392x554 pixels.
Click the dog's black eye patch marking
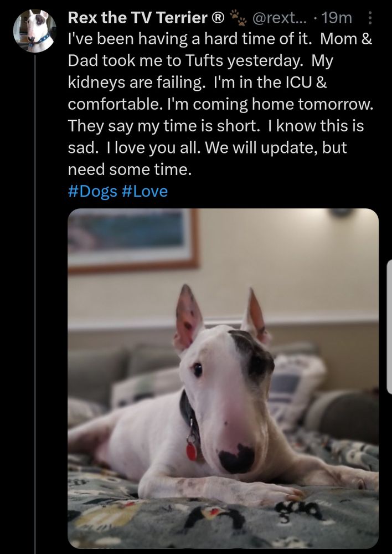[254, 357]
